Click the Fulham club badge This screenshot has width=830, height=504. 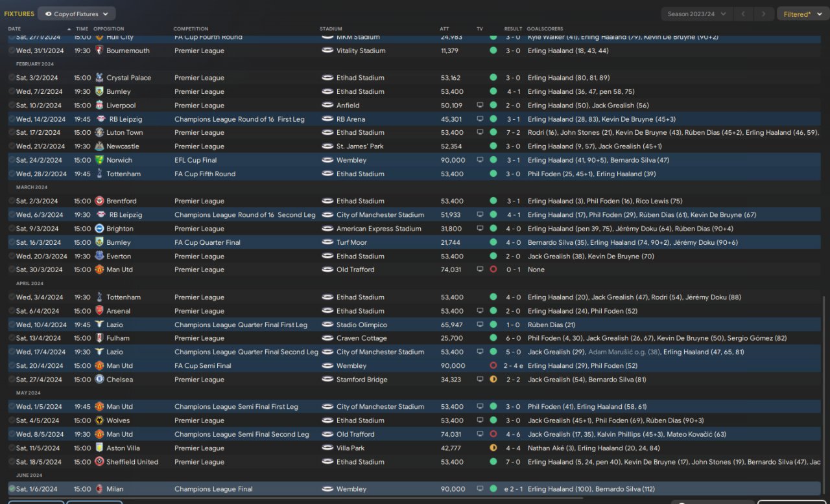(x=99, y=338)
